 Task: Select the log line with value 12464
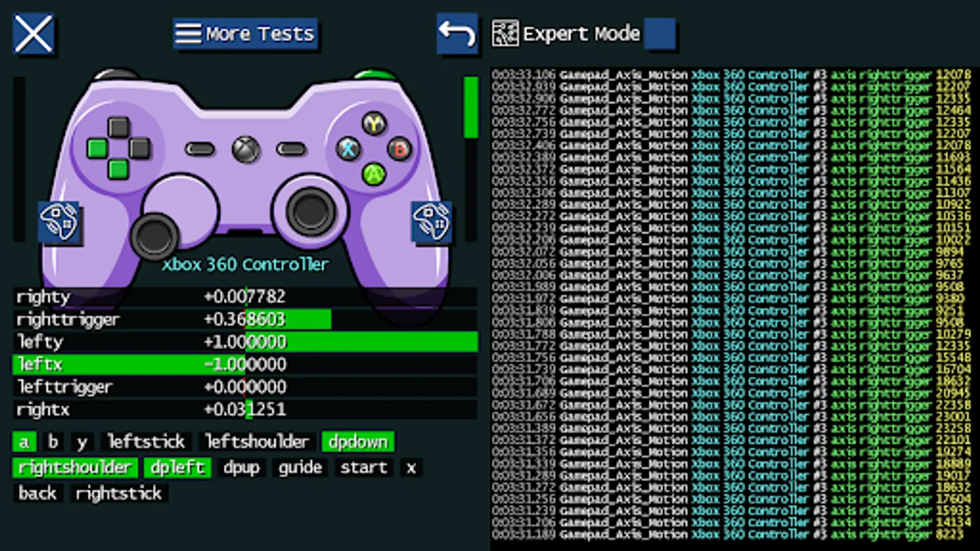(731, 110)
